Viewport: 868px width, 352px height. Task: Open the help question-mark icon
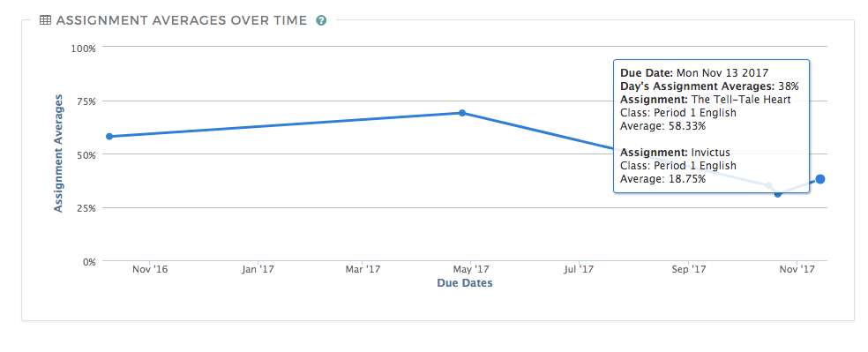click(321, 20)
